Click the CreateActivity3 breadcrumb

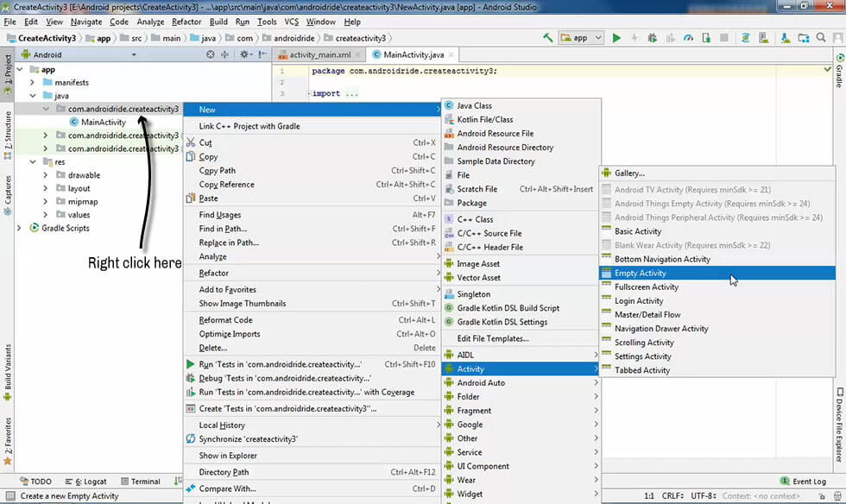[x=42, y=38]
